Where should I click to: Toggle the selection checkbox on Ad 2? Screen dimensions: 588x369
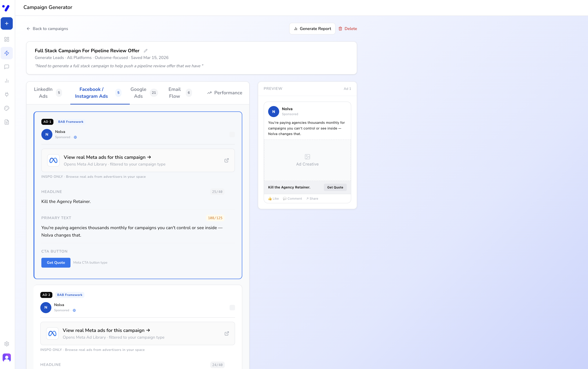pyautogui.click(x=232, y=307)
